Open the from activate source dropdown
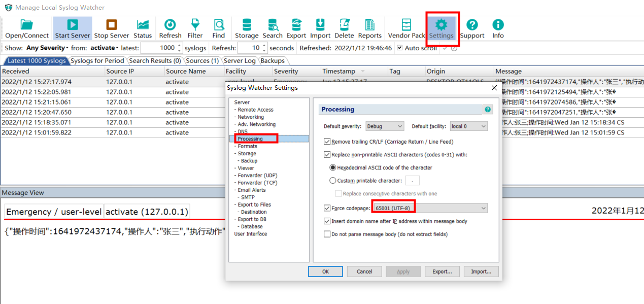Screen dimensions: 644x304 (104, 48)
